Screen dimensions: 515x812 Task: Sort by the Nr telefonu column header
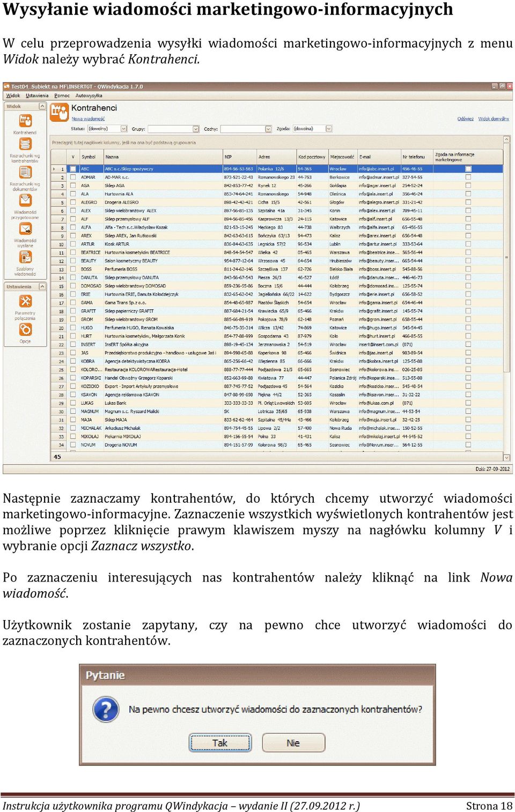click(417, 157)
